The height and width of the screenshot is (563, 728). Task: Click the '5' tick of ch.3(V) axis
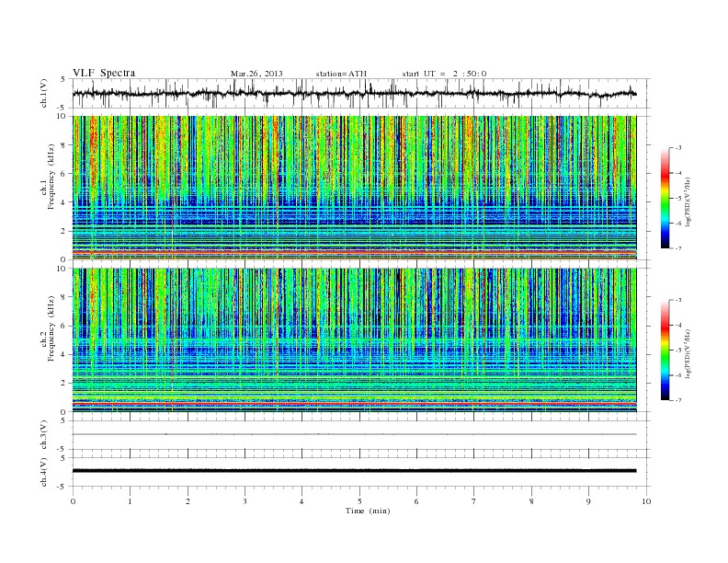click(63, 420)
